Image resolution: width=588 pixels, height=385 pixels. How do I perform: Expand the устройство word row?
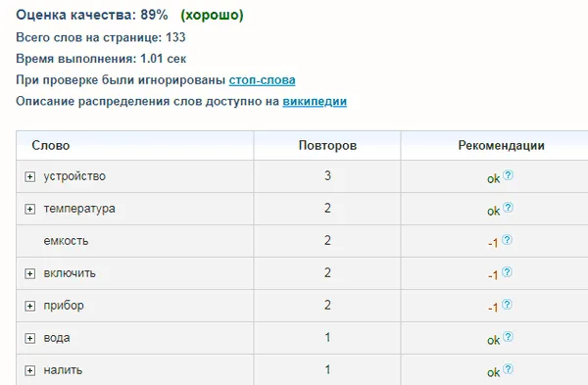pyautogui.click(x=30, y=176)
